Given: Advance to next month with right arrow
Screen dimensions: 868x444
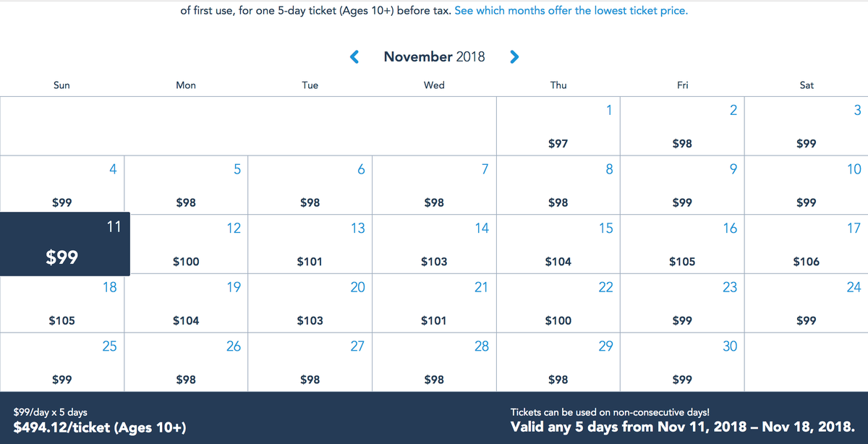Looking at the screenshot, I should click(514, 56).
